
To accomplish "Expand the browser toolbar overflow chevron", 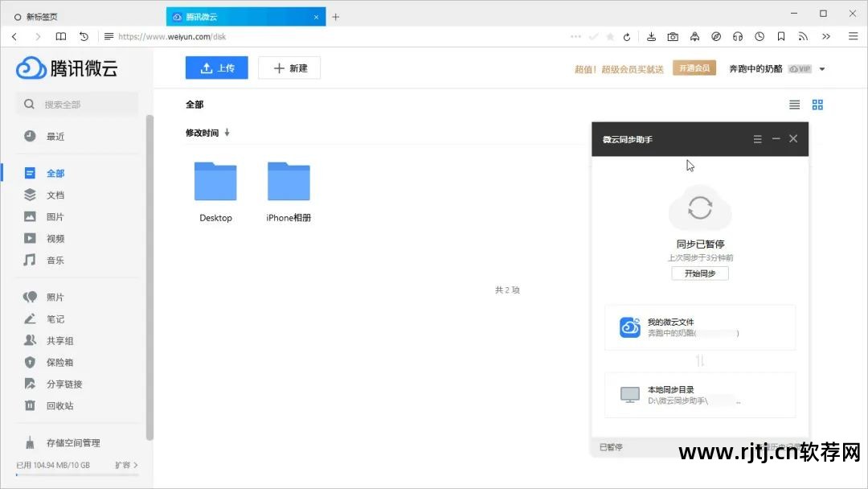I will tap(826, 36).
